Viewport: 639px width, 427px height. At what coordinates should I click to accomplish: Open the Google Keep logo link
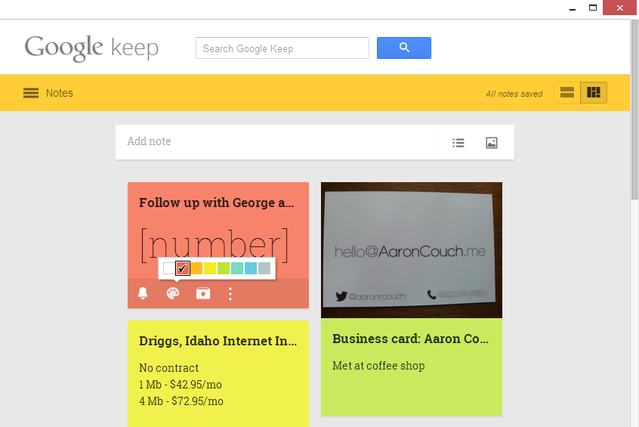click(92, 48)
